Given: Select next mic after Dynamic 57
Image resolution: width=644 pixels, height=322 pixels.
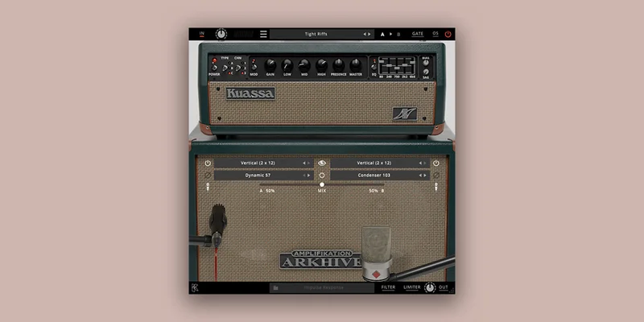Looking at the screenshot, I should pos(309,175).
